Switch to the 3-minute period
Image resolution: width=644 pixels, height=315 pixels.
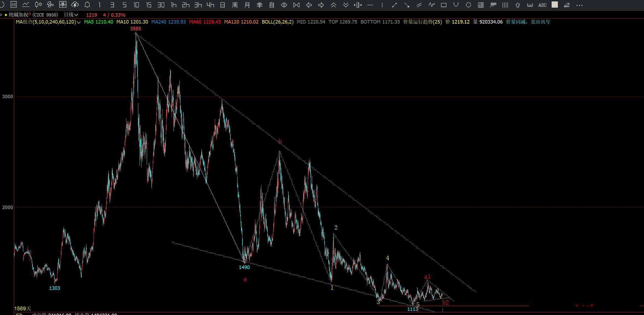click(x=112, y=5)
